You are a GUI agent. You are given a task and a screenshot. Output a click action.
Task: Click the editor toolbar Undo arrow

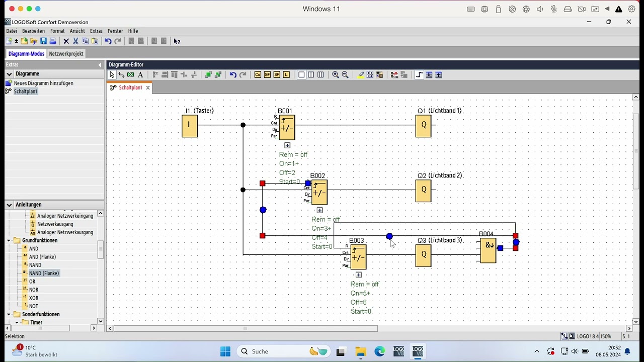[233, 75]
